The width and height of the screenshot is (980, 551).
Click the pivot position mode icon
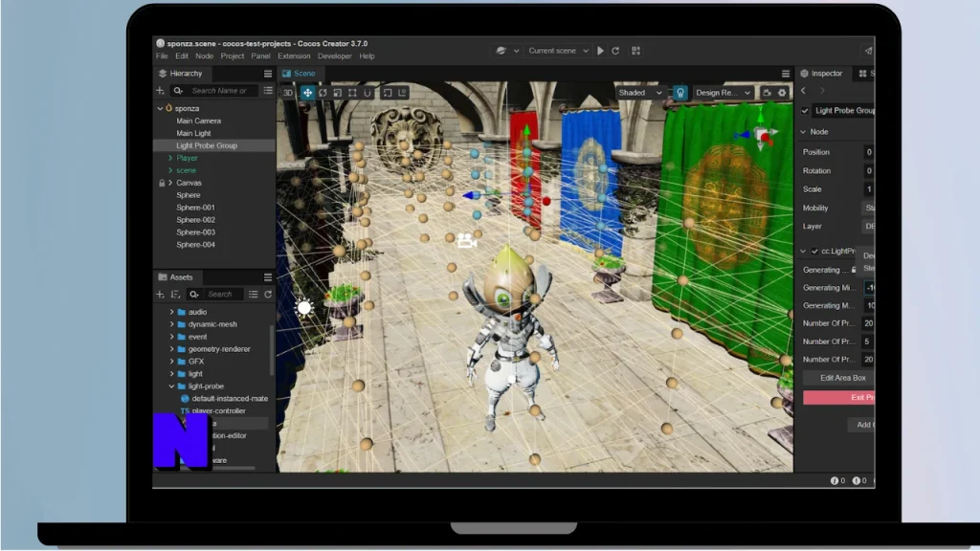(388, 93)
